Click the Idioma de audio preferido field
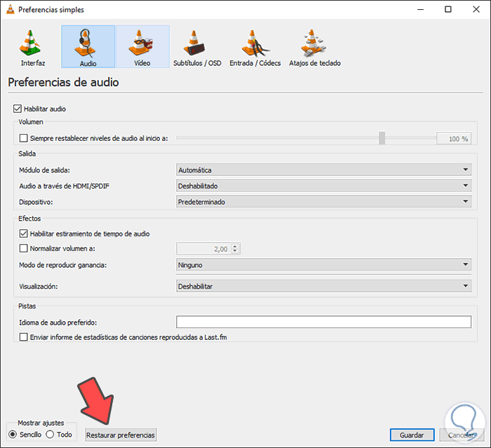 323,322
